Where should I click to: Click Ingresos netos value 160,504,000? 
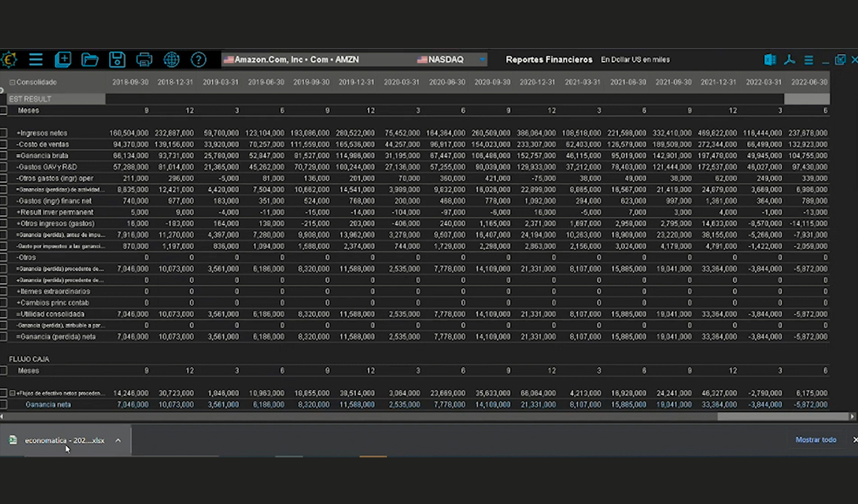pyautogui.click(x=129, y=133)
